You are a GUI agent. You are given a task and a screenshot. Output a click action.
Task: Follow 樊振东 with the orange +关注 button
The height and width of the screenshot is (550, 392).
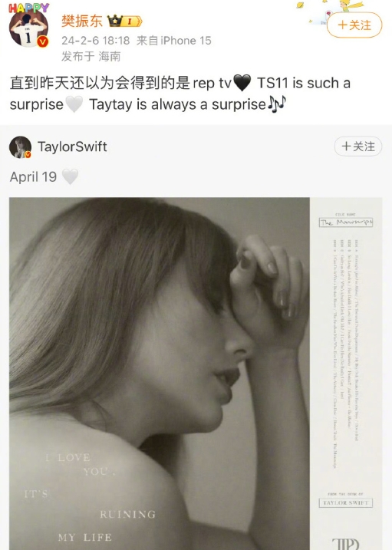click(x=354, y=25)
